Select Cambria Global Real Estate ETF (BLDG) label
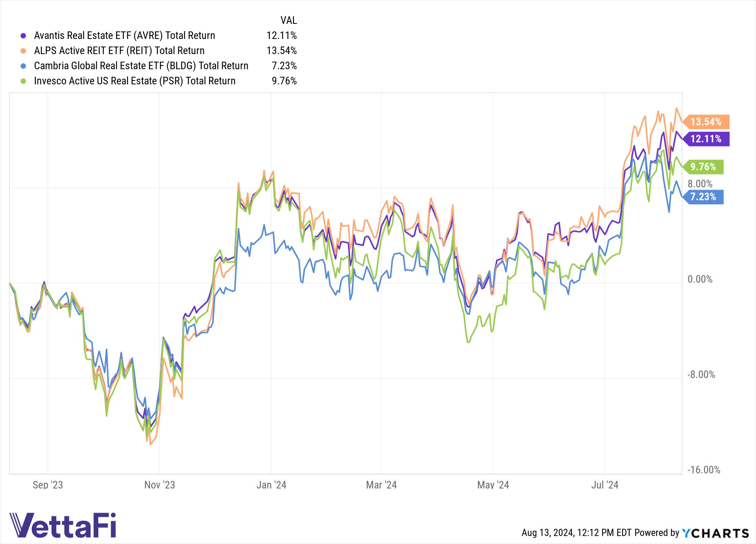The width and height of the screenshot is (756, 544). [x=141, y=66]
